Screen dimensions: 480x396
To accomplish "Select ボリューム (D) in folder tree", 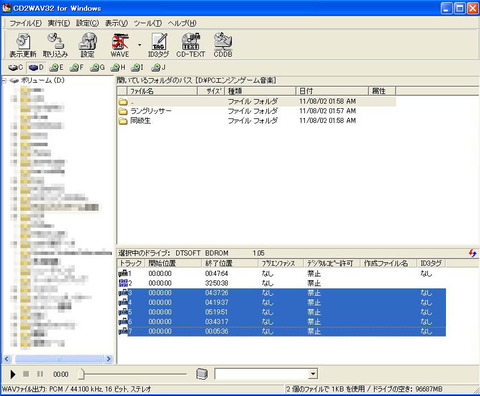I will [x=42, y=80].
